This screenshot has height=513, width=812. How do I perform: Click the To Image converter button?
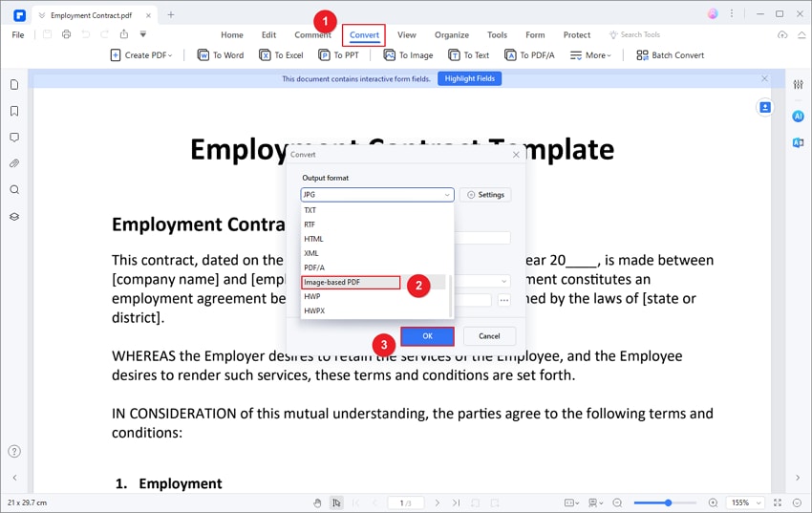click(408, 54)
